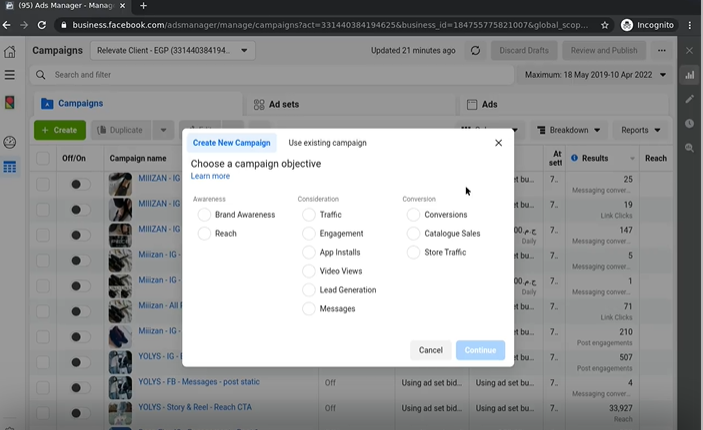Screen dimensions: 703x430
Task: Expand the Duplicate options arrow
Action: click(163, 130)
